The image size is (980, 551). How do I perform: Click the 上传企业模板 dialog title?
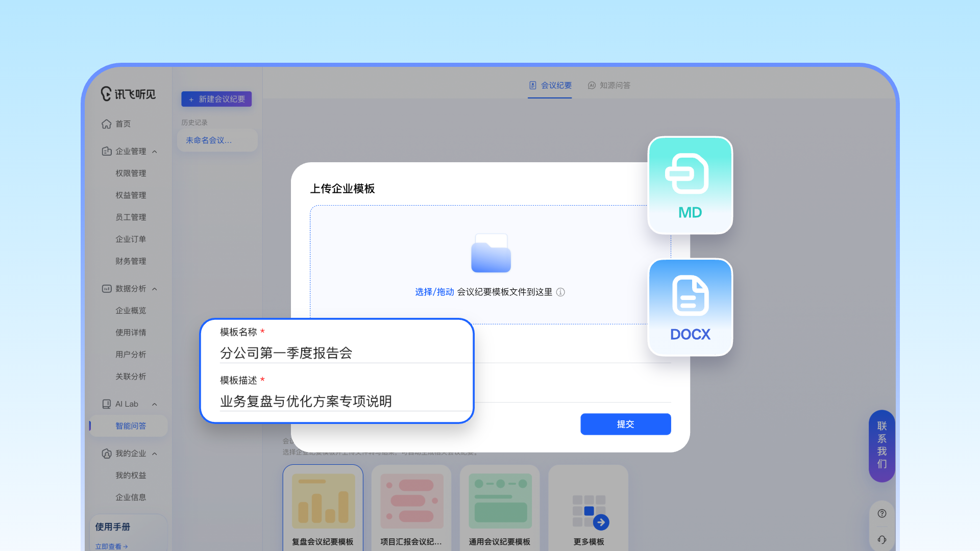tap(342, 189)
